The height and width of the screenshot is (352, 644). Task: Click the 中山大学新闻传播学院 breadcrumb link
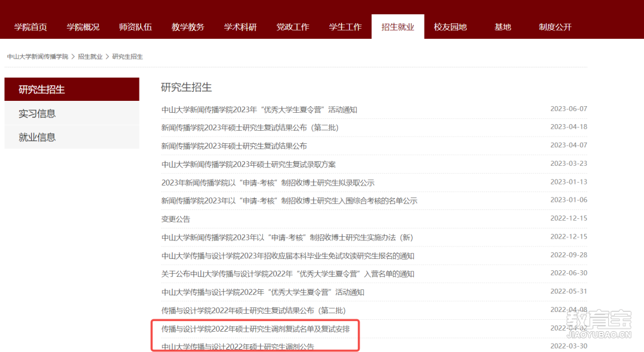(x=38, y=57)
